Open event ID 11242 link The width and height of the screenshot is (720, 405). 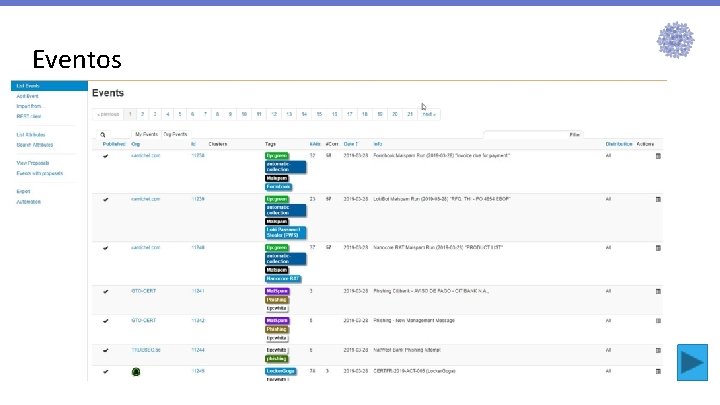(198, 321)
